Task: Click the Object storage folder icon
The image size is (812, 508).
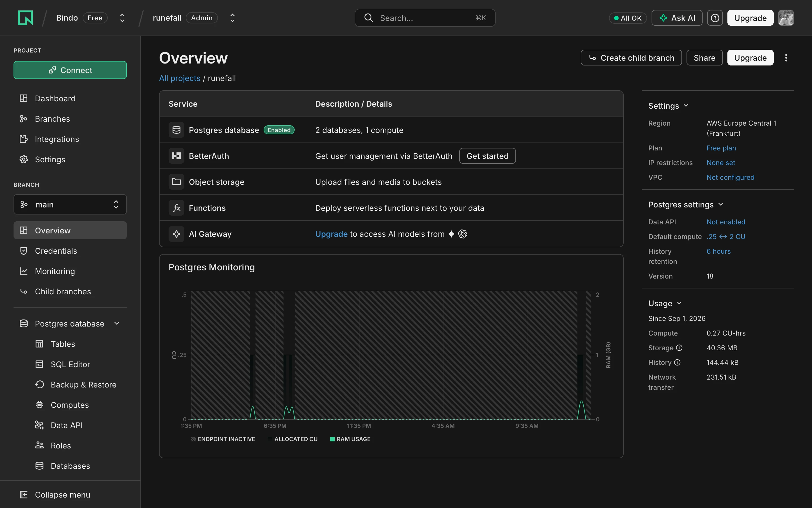Action: pos(176,182)
